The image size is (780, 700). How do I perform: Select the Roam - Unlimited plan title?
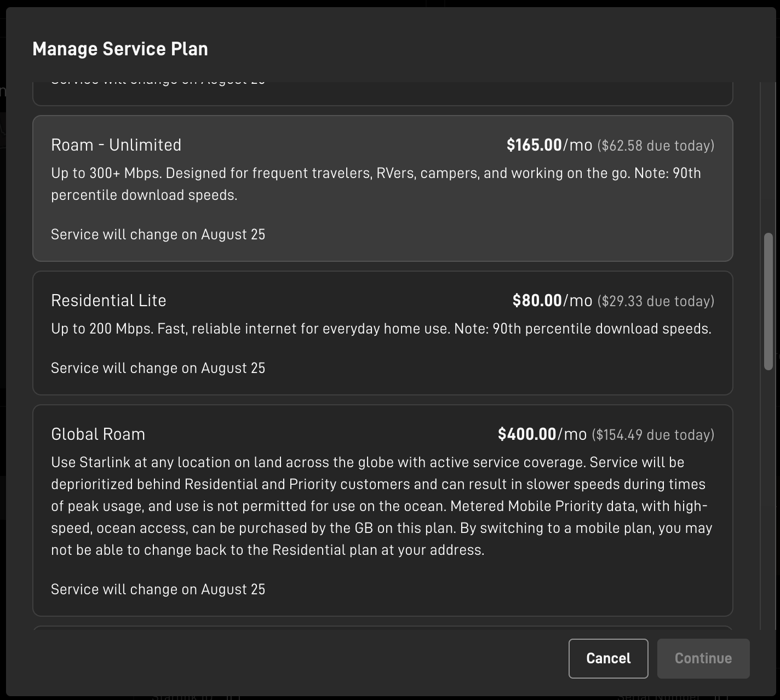click(116, 145)
